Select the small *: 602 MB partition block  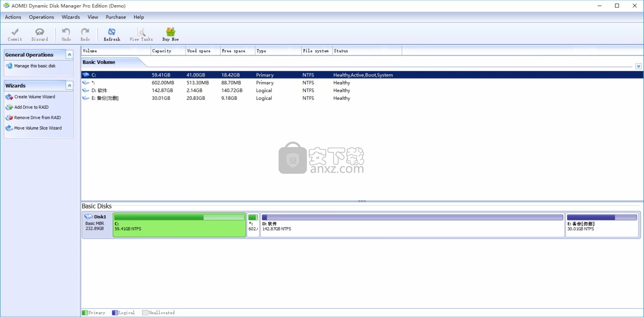pos(253,225)
